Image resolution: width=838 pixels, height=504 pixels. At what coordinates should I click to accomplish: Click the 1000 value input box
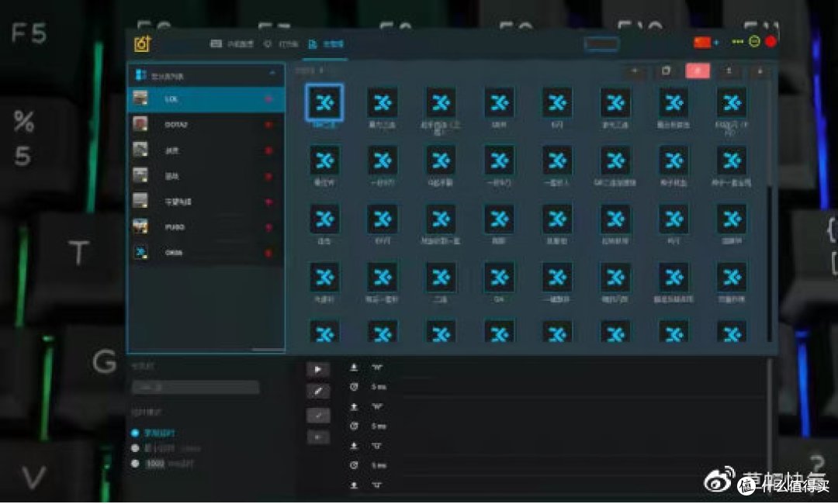(155, 464)
